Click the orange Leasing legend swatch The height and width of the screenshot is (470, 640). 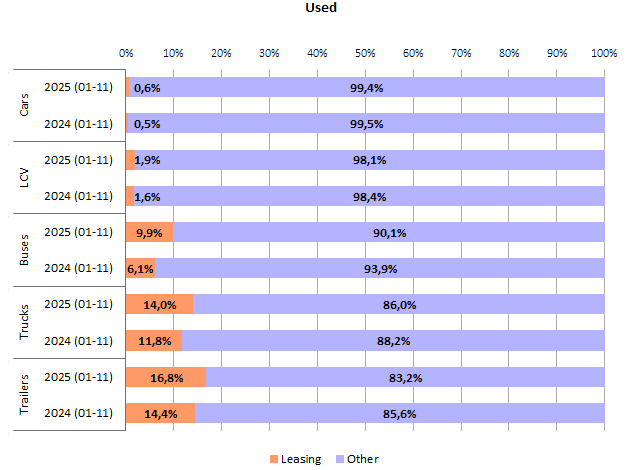point(274,459)
